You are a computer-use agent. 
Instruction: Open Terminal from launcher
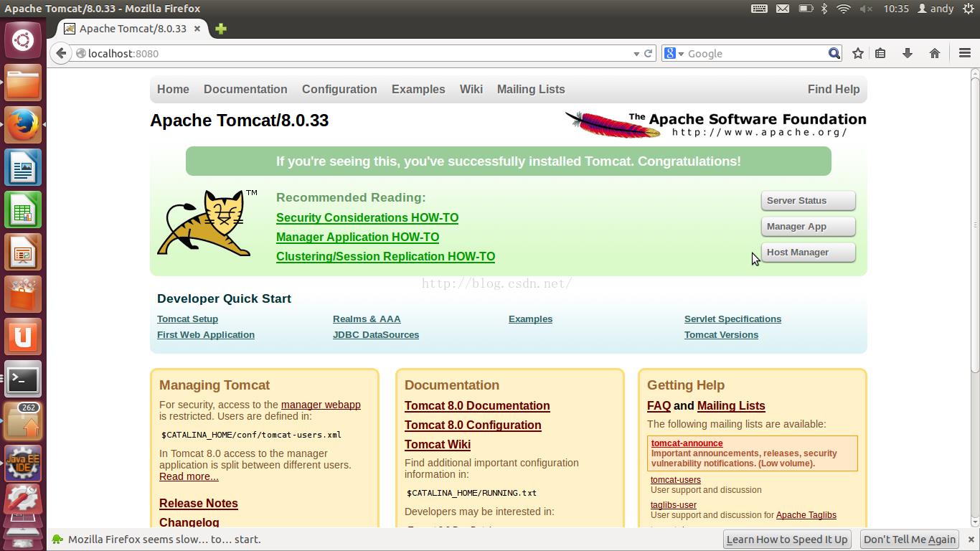click(x=23, y=380)
